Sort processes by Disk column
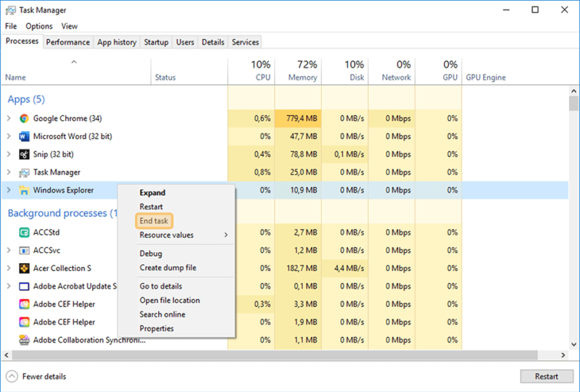 [x=345, y=72]
